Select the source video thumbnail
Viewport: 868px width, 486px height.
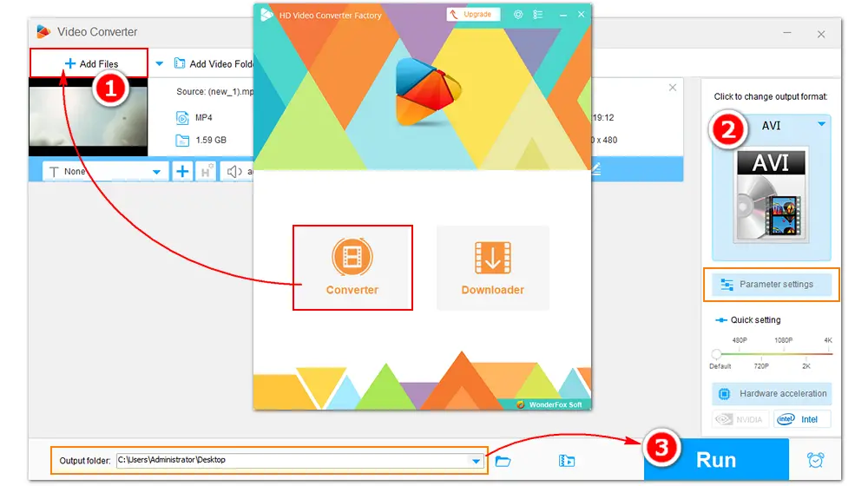tap(89, 117)
